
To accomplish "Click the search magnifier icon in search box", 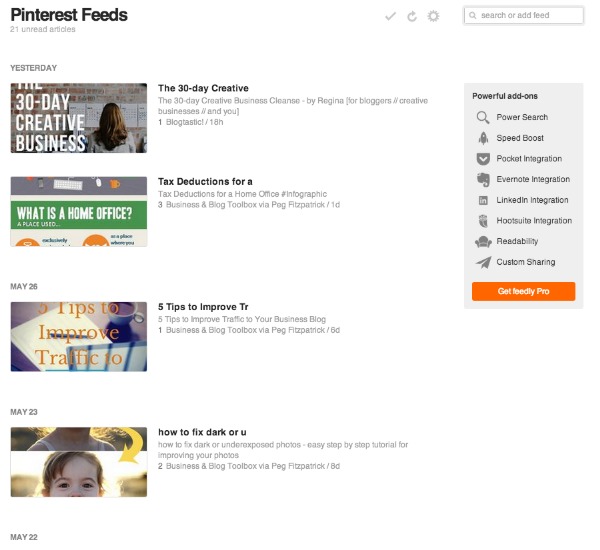I will [473, 16].
